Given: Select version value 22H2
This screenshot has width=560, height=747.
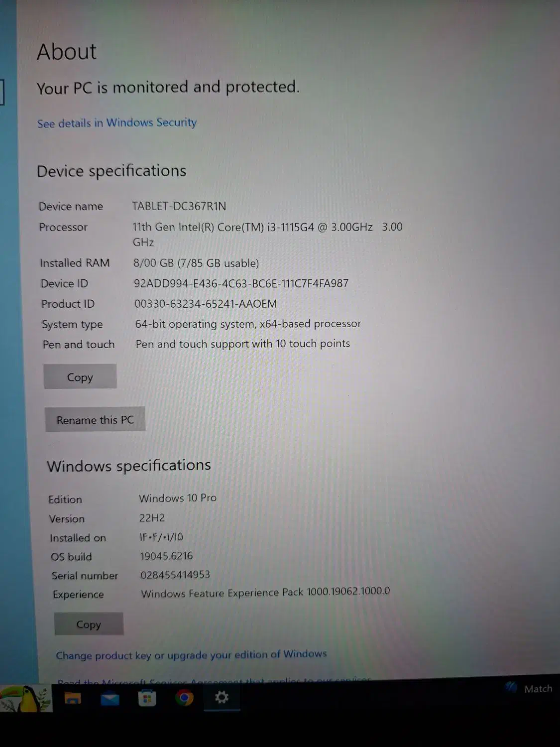Looking at the screenshot, I should click(152, 518).
